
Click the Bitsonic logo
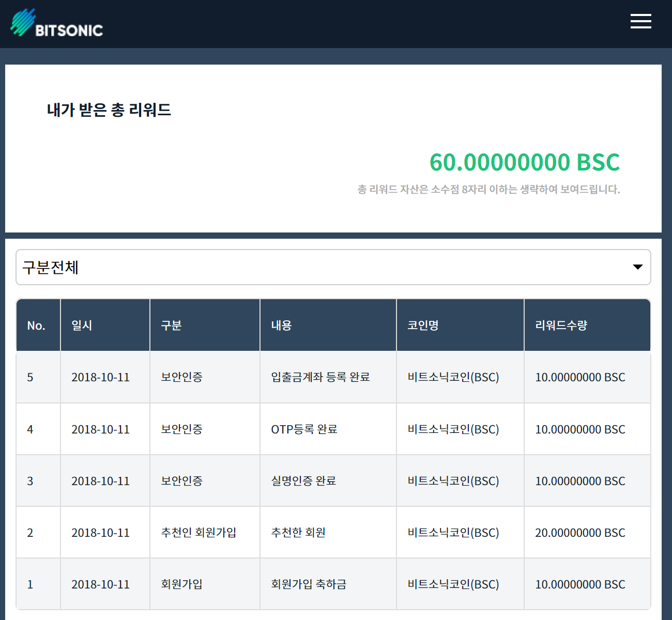tap(57, 23)
